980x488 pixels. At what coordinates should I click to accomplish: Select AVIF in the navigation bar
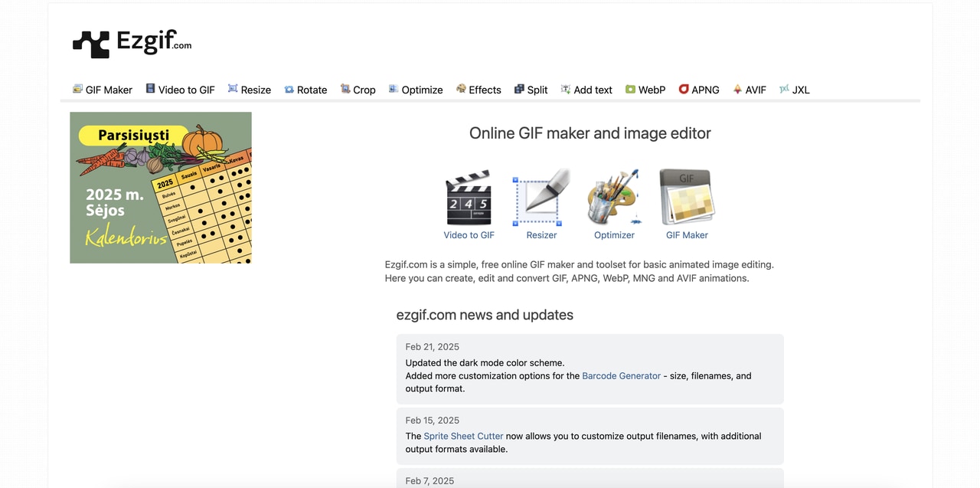click(x=750, y=90)
